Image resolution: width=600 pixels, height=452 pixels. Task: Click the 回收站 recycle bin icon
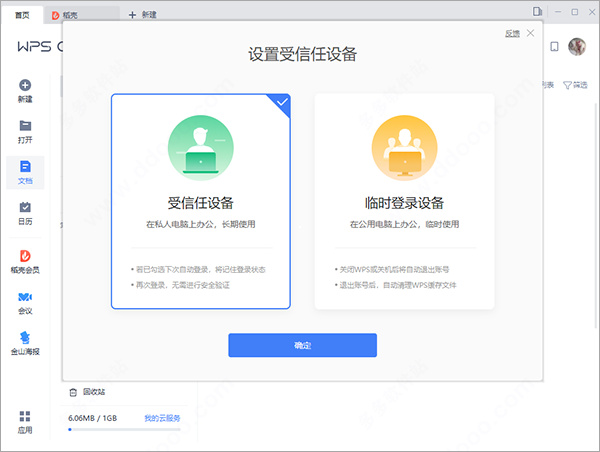[x=73, y=392]
